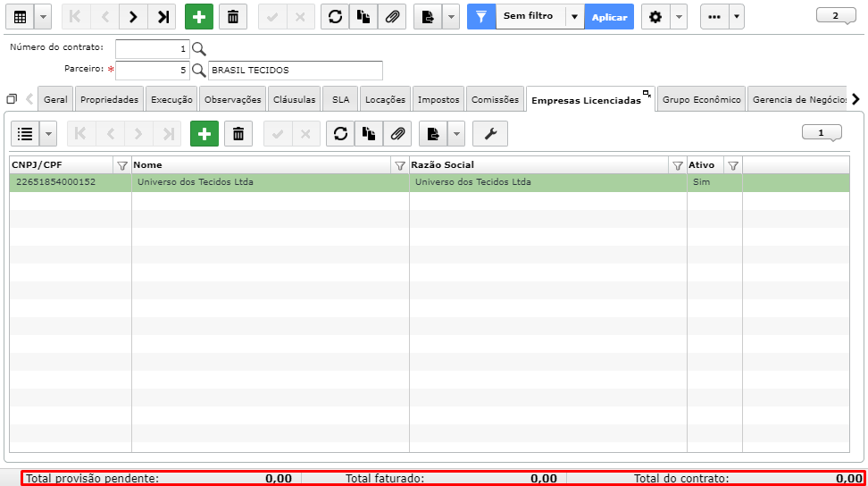Click the refresh icon in top toolbar
Viewport: 868px width, 486px height.
(x=335, y=17)
